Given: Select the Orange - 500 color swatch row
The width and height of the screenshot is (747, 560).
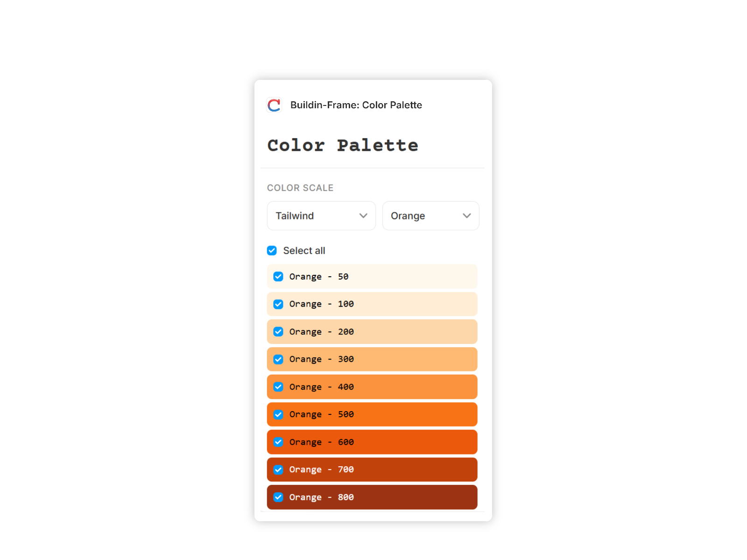Looking at the screenshot, I should coord(372,414).
